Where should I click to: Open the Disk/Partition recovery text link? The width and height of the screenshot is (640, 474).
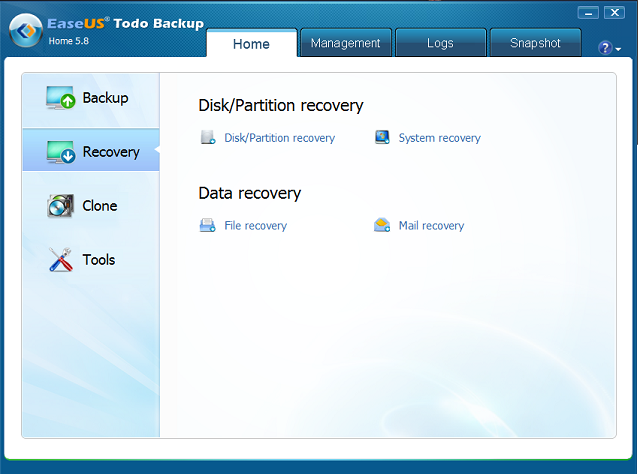pyautogui.click(x=279, y=138)
